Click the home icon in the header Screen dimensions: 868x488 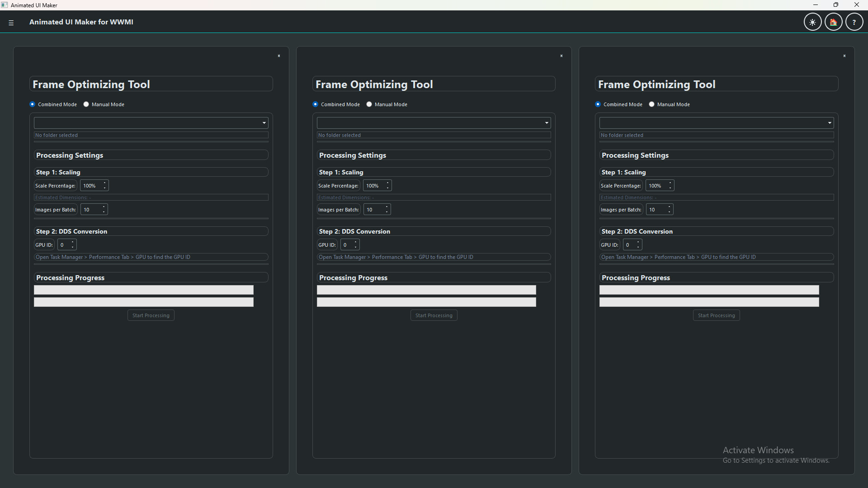click(833, 22)
